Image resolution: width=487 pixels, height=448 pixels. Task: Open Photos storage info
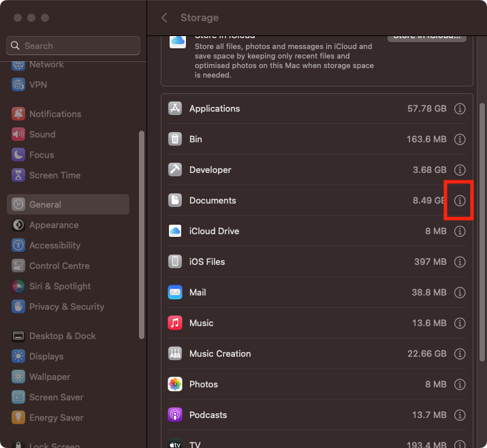point(460,385)
